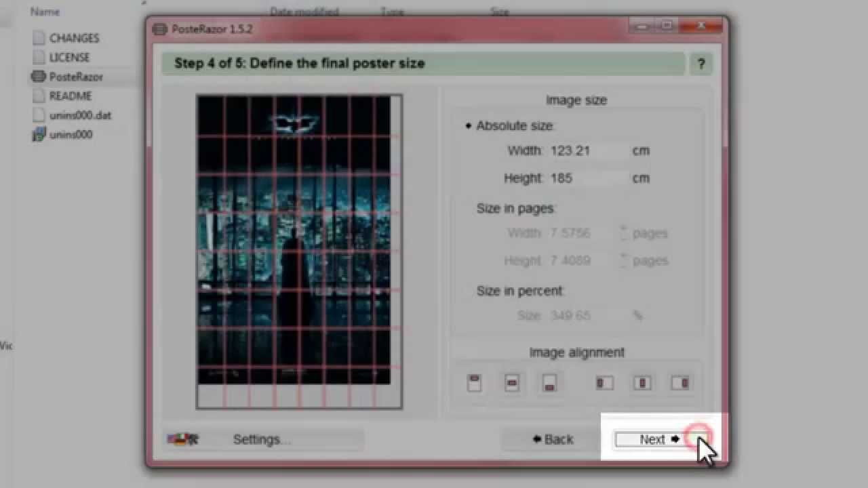
Task: Click the percent Size field showing 349.65
Action: tap(587, 316)
